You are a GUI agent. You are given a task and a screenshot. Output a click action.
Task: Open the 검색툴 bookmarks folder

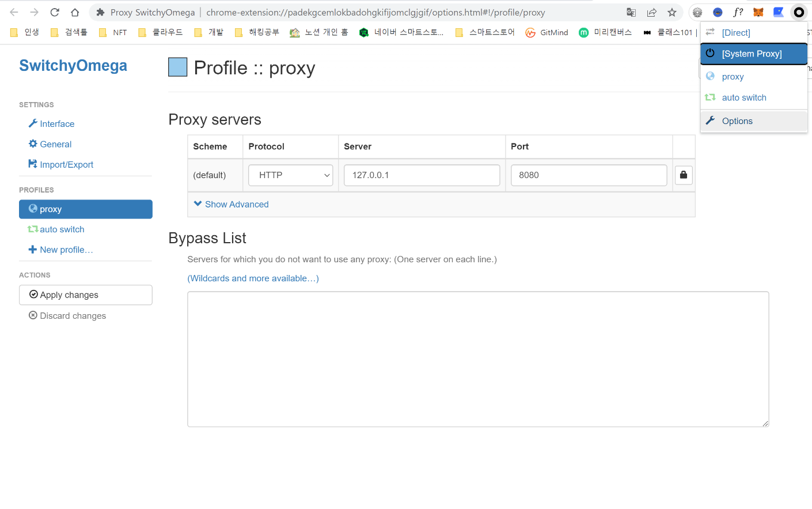click(x=69, y=32)
